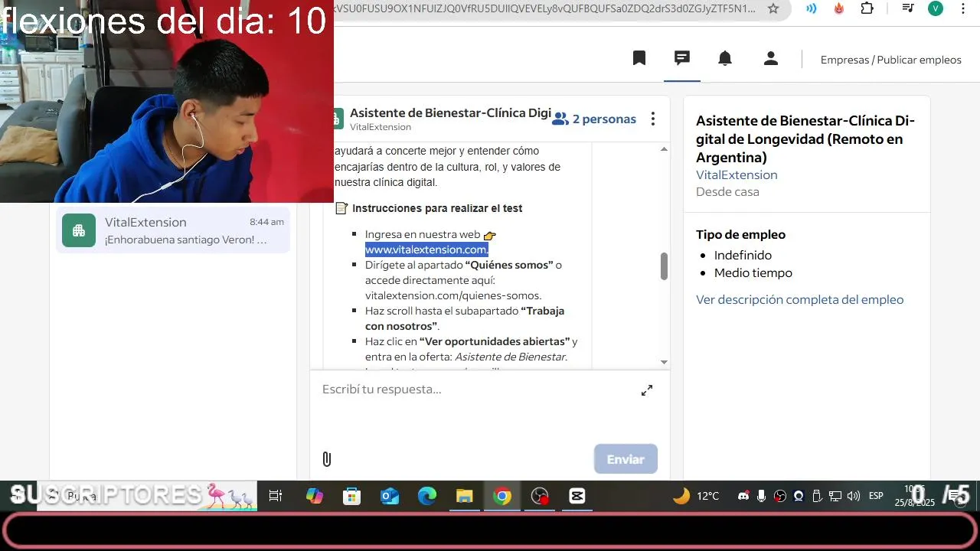Open conversation three-dot options menu
This screenshot has width=980, height=551.
pyautogui.click(x=652, y=119)
